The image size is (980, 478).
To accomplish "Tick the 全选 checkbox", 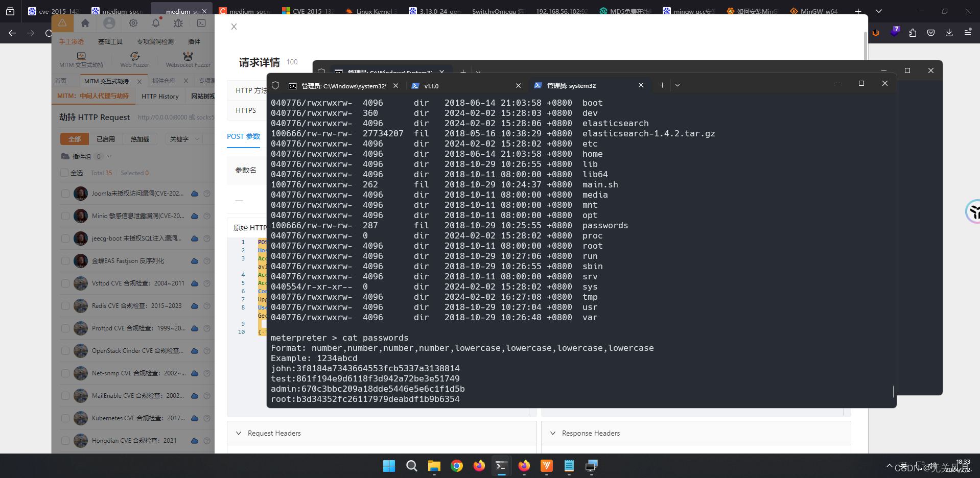I will [64, 173].
